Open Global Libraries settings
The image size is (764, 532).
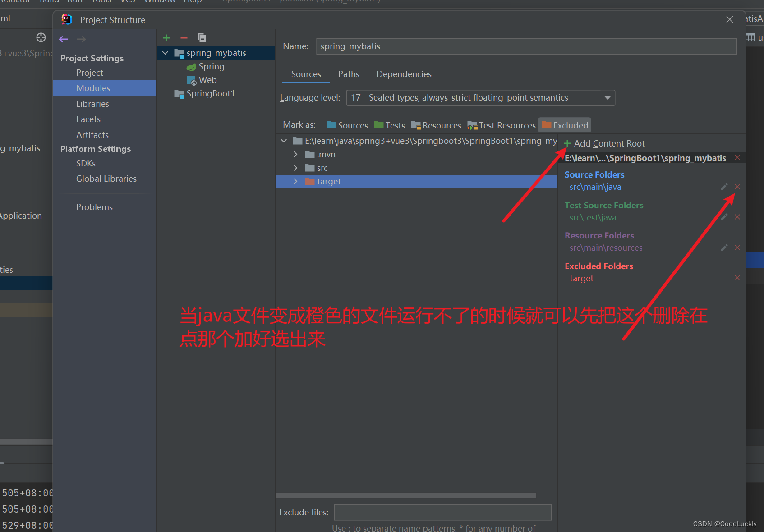[106, 179]
